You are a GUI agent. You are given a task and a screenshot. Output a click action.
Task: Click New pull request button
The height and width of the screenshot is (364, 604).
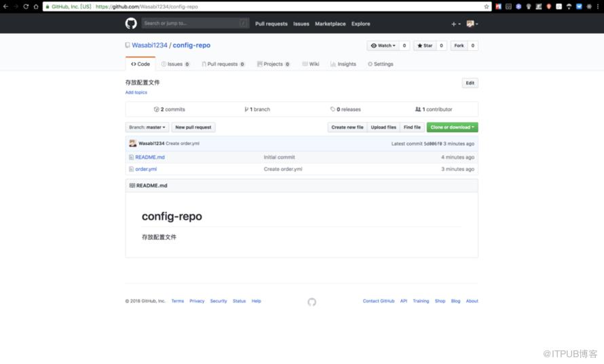(193, 127)
